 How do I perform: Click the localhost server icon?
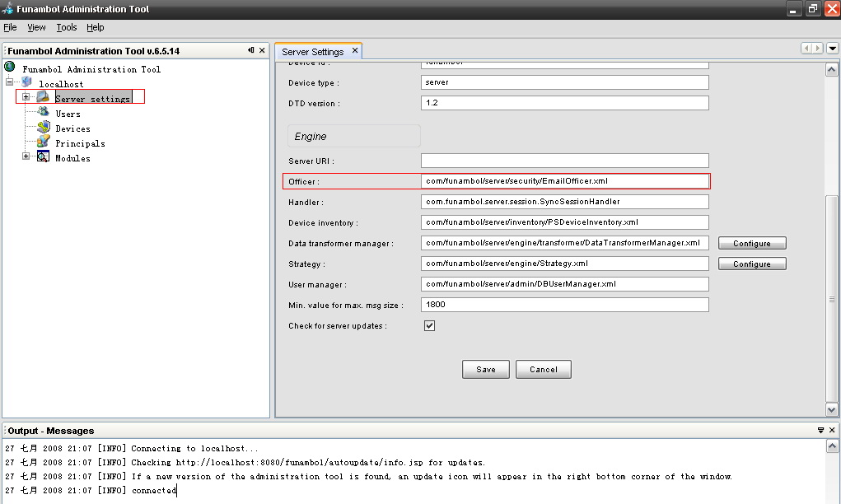(27, 82)
